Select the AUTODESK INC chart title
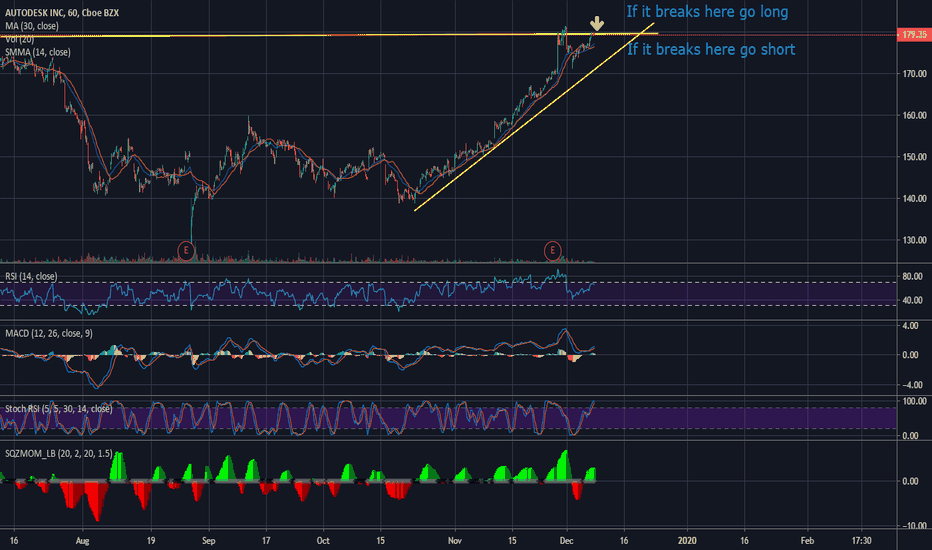 click(x=62, y=12)
